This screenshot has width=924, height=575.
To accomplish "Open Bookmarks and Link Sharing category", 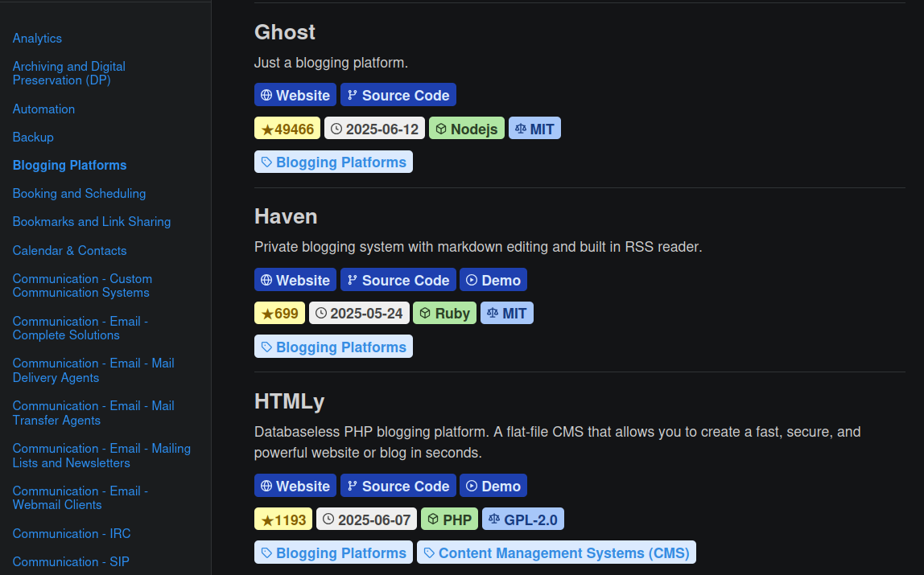I will (x=91, y=222).
